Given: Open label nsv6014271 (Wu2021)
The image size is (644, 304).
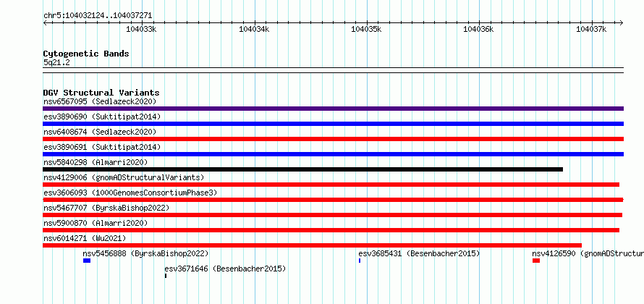Looking at the screenshot, I should 85,238.
